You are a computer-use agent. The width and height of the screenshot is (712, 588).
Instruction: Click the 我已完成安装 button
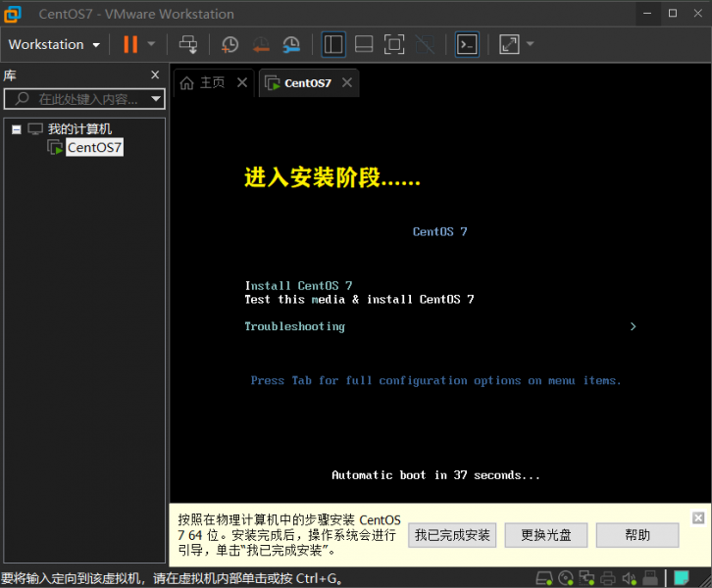coord(452,535)
